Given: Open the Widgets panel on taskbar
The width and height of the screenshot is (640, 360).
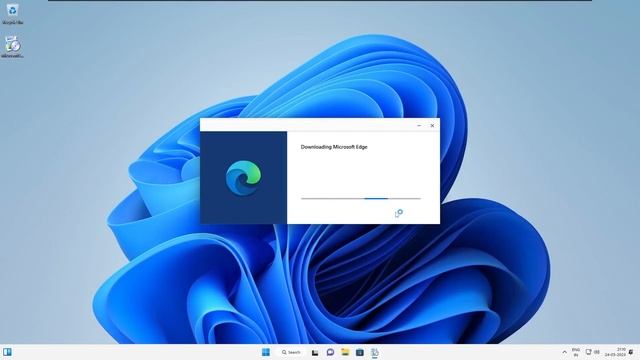Looking at the screenshot, I should coord(7,352).
